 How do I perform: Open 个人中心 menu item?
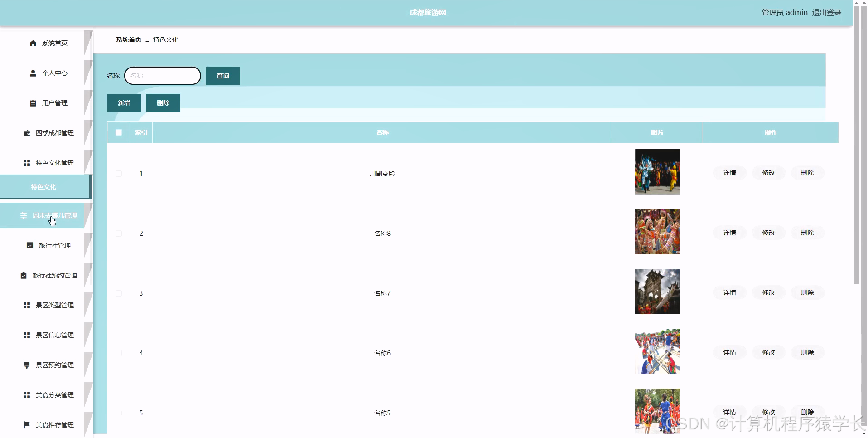click(46, 73)
